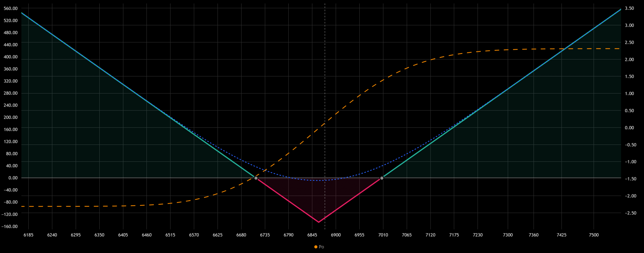
Task: Click the lowest vertex of the red loss line
Action: pos(319,222)
